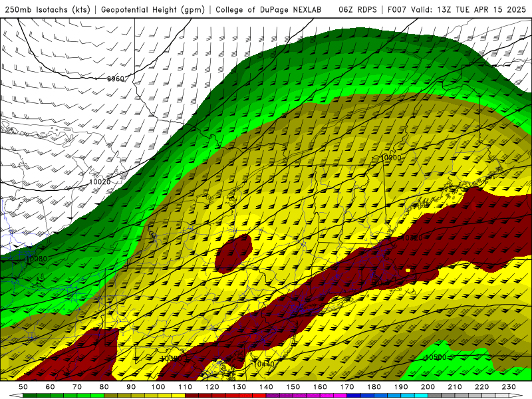Click the "F007 Valid: 13Z TUE APR 15 2025" text

pos(457,9)
